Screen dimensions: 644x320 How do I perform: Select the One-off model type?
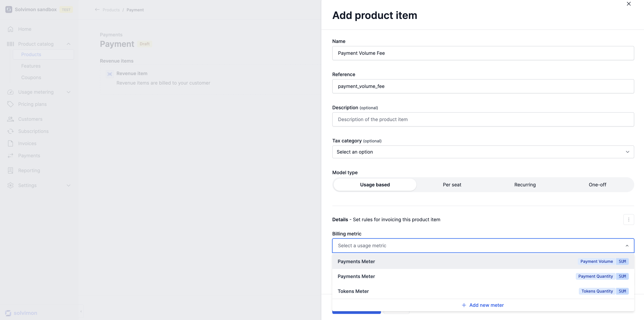coord(597,185)
